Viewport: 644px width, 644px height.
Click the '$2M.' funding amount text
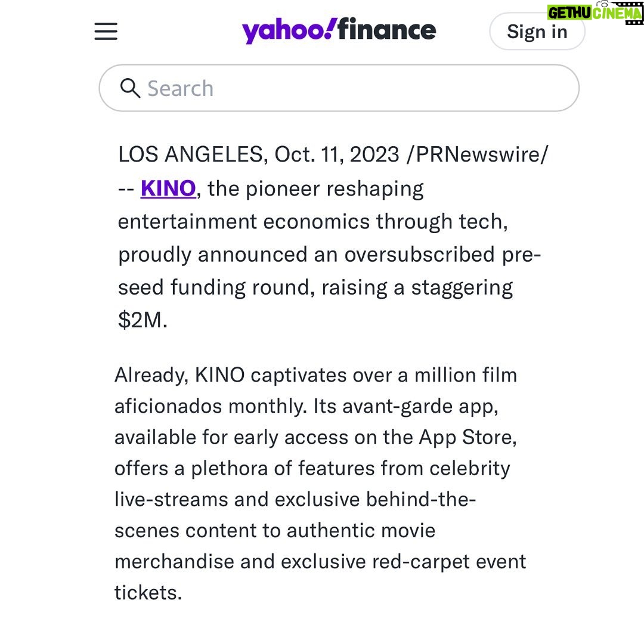coord(143,320)
